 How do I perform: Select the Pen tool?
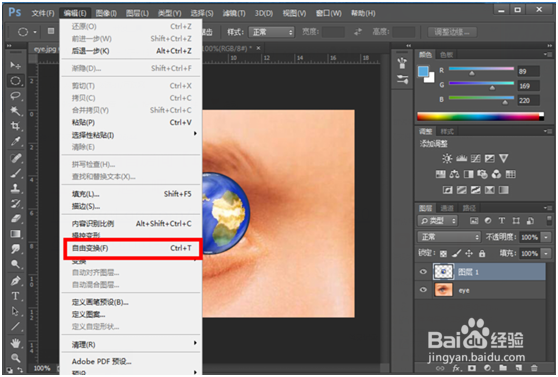pyautogui.click(x=15, y=281)
